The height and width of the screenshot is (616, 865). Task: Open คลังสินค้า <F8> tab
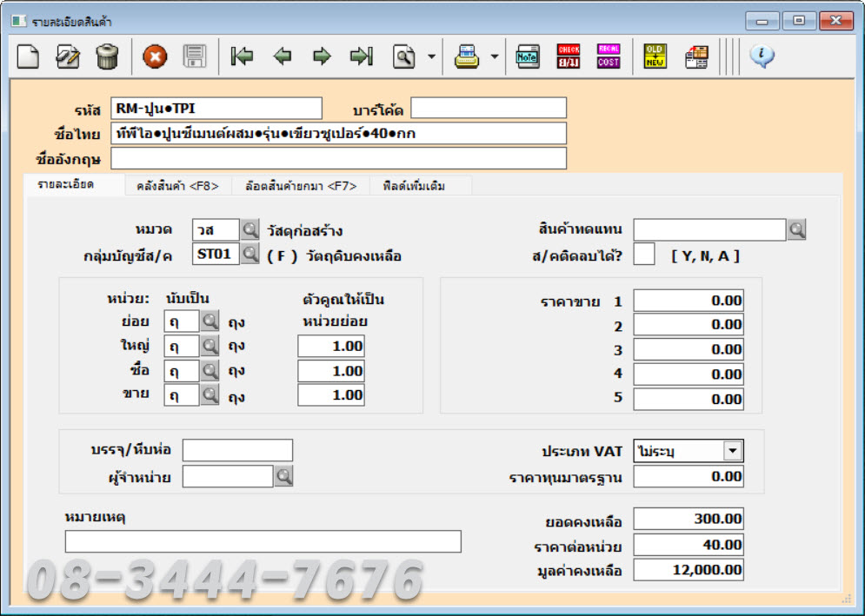(177, 187)
